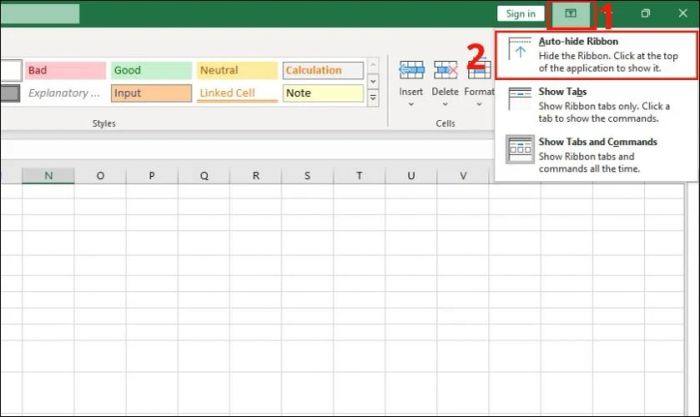700x417 pixels.
Task: Click the Show Tabs icon
Action: click(520, 98)
